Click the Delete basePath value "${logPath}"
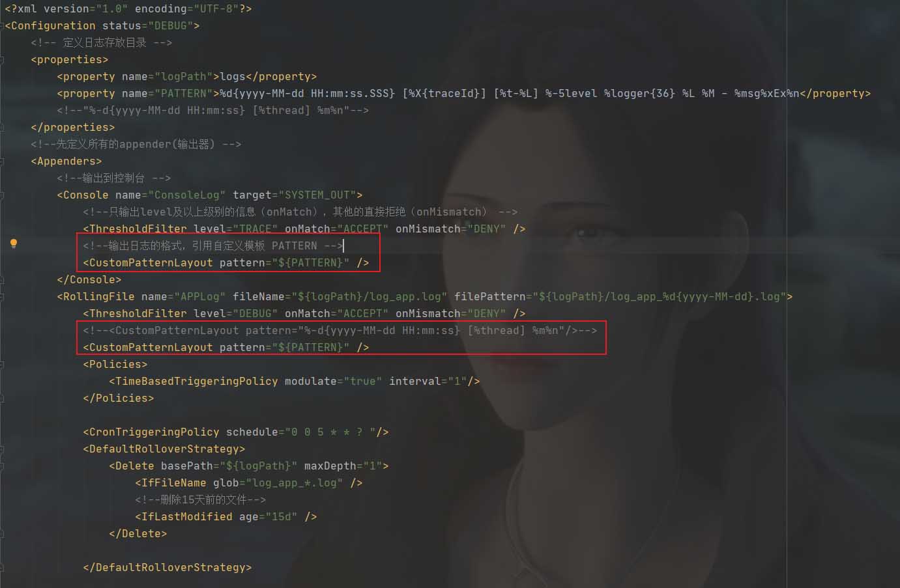 coord(259,466)
